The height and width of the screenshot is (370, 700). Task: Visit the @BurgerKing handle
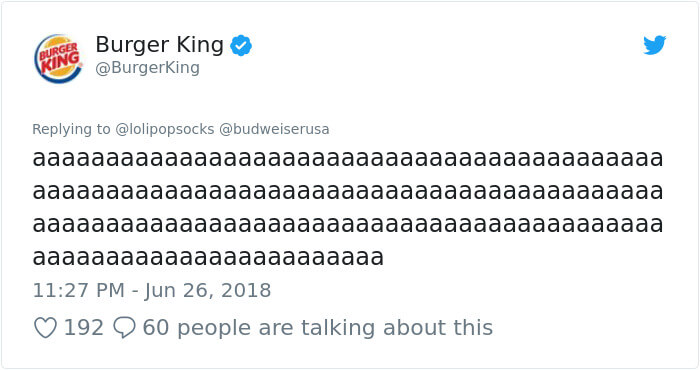(147, 68)
